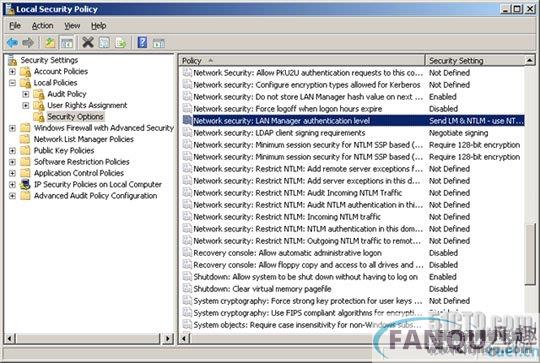Collapse the Local Policies node
The height and width of the screenshot is (363, 540).
pos(12,83)
